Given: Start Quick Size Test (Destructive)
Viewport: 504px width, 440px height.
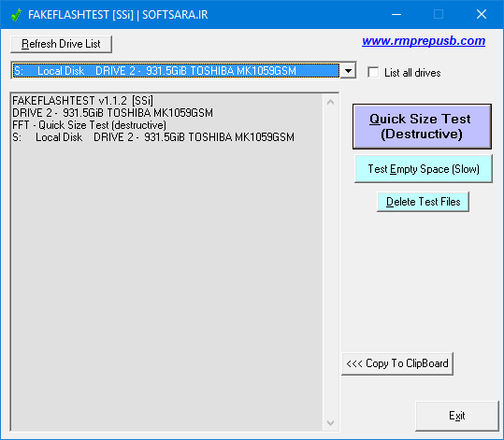Looking at the screenshot, I should coord(422,126).
